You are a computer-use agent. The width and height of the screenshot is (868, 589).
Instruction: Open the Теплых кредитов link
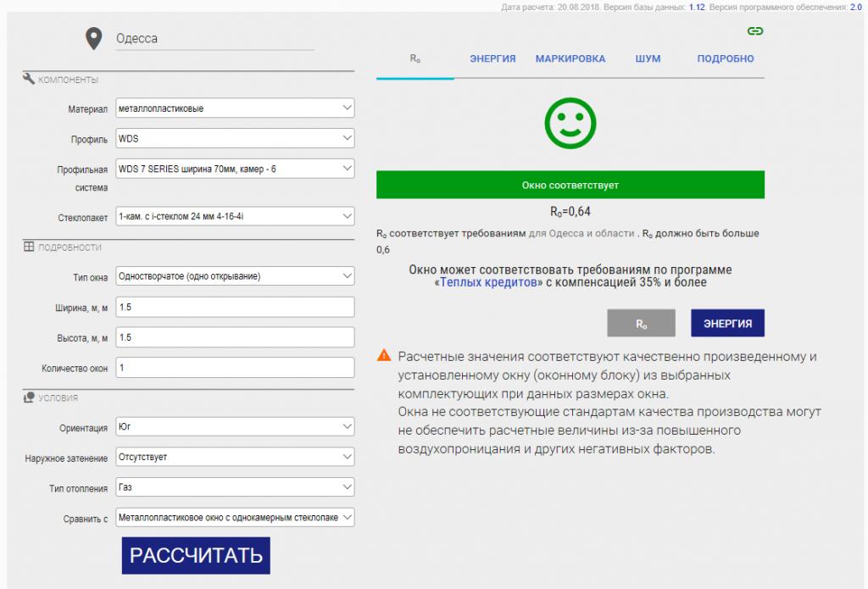click(488, 283)
